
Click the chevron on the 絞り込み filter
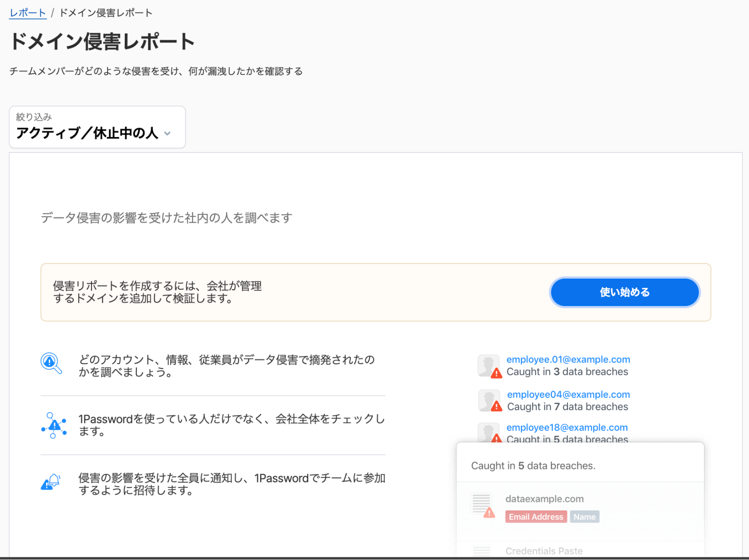168,134
